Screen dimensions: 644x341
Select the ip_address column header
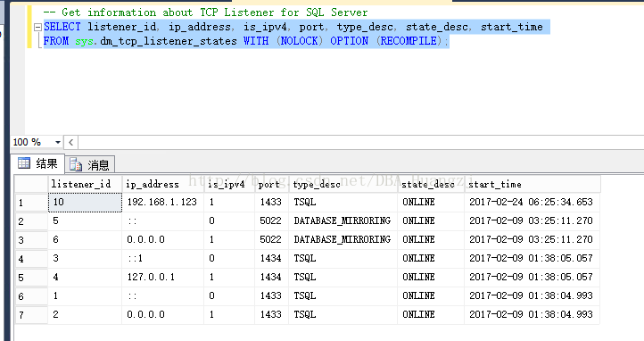[163, 184]
